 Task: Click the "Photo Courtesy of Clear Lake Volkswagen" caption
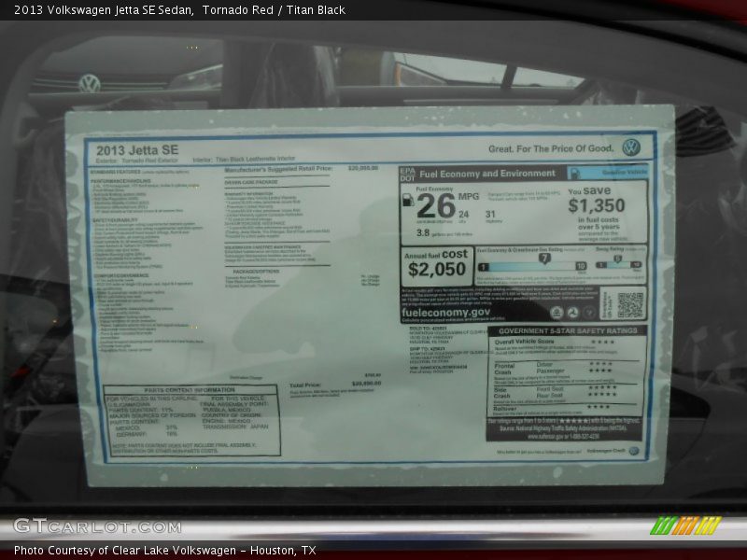pyautogui.click(x=126, y=550)
